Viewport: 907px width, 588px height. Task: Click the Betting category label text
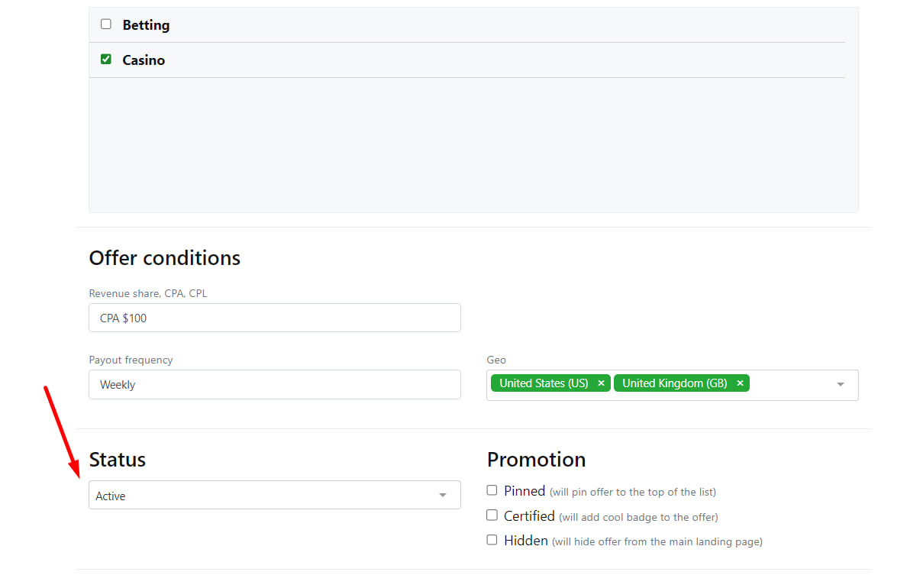click(x=146, y=25)
